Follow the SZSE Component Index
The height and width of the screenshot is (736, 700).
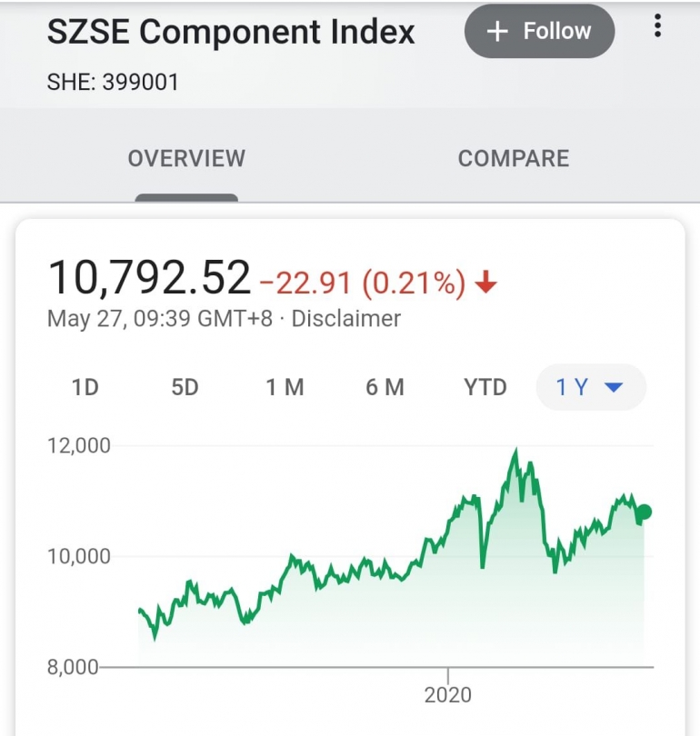click(539, 32)
